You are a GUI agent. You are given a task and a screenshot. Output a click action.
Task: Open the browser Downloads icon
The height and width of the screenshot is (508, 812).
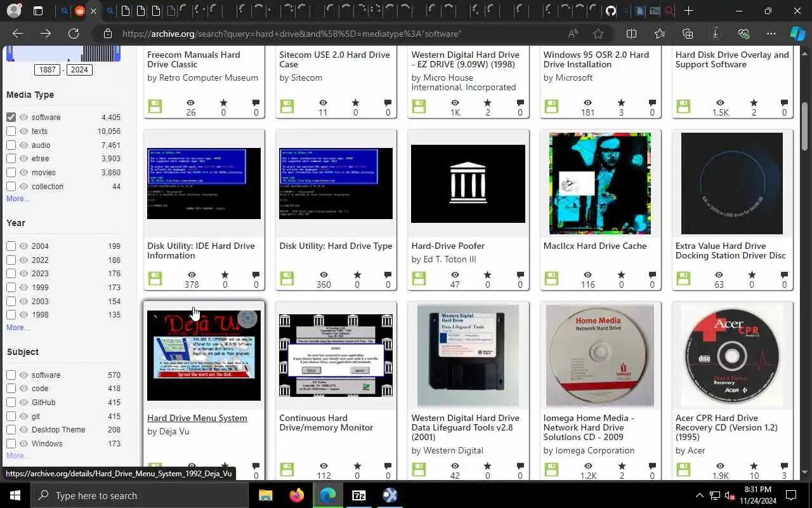pyautogui.click(x=715, y=34)
